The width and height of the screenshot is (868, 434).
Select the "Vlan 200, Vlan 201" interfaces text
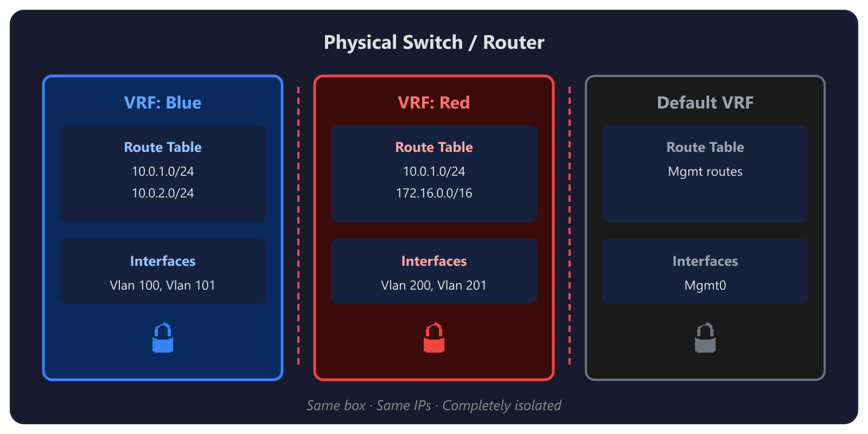point(434,285)
